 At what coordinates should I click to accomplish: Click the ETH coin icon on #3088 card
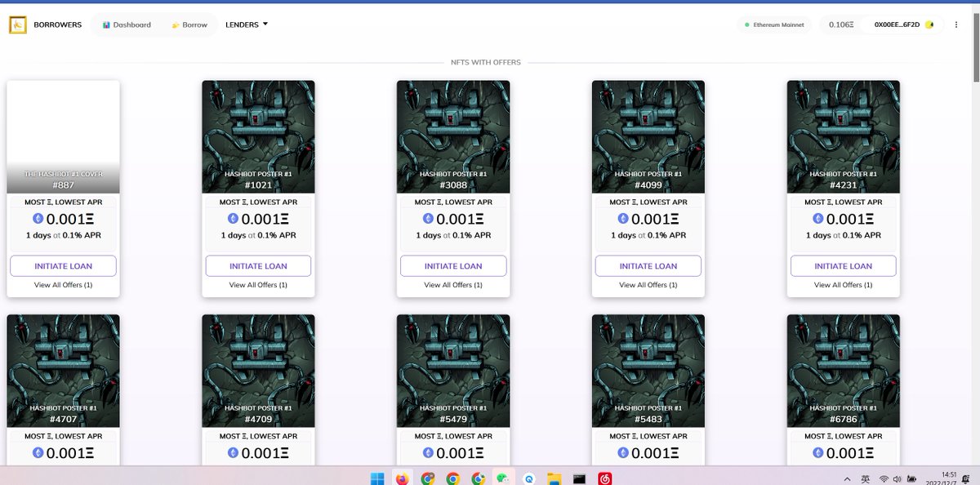click(428, 219)
